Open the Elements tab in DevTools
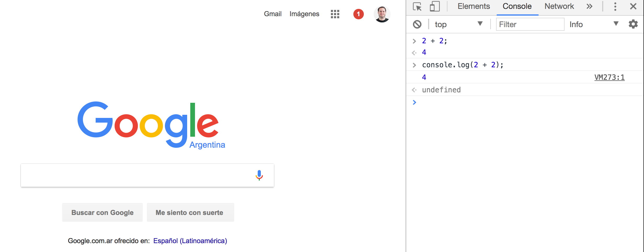Screen dimensions: 644x252 [474, 6]
